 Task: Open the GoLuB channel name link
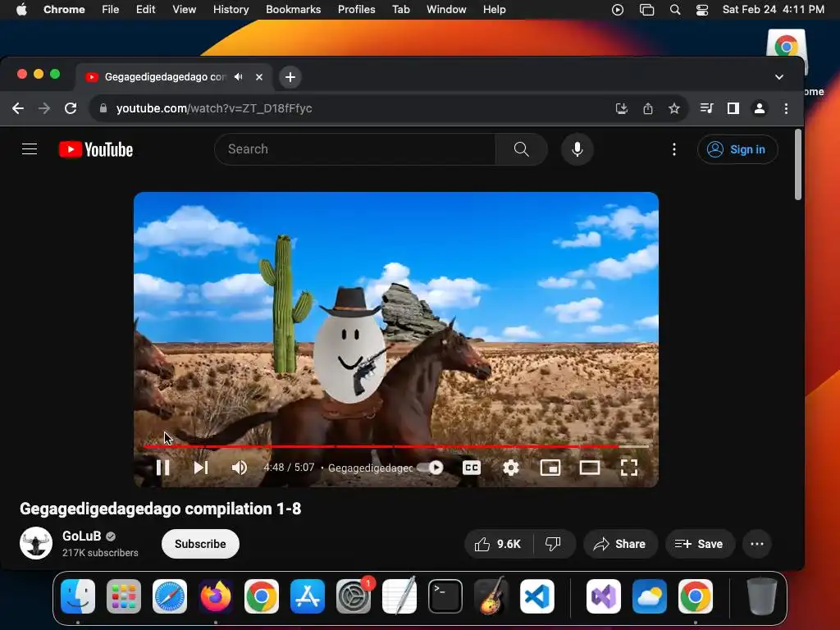81,536
